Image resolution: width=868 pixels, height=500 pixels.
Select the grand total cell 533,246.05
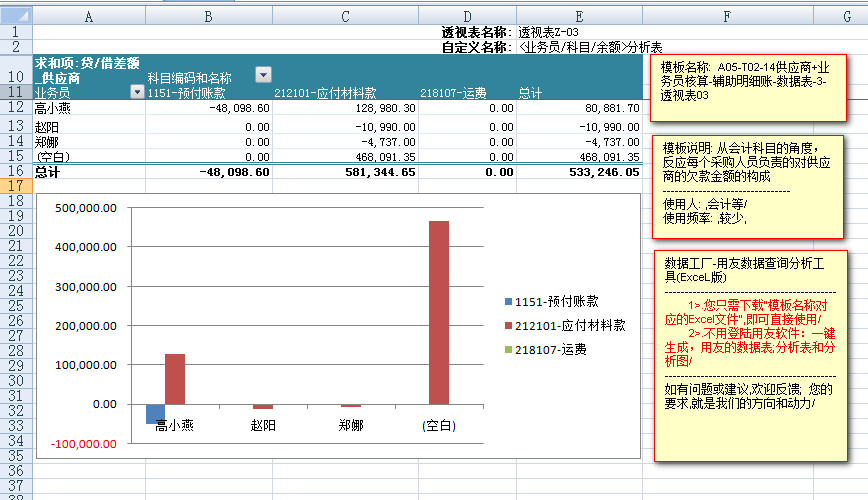pyautogui.click(x=578, y=172)
